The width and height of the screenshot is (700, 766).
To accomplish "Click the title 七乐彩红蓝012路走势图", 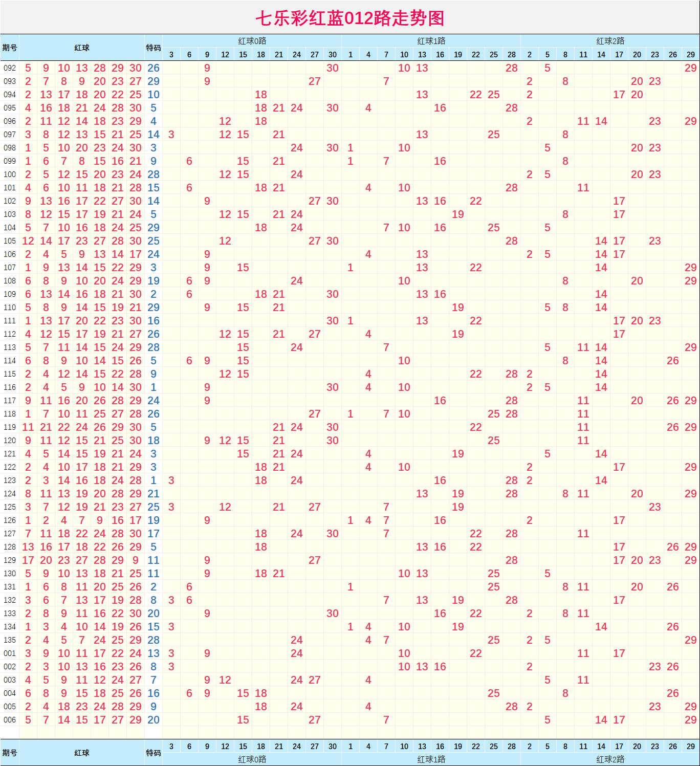I will [349, 18].
